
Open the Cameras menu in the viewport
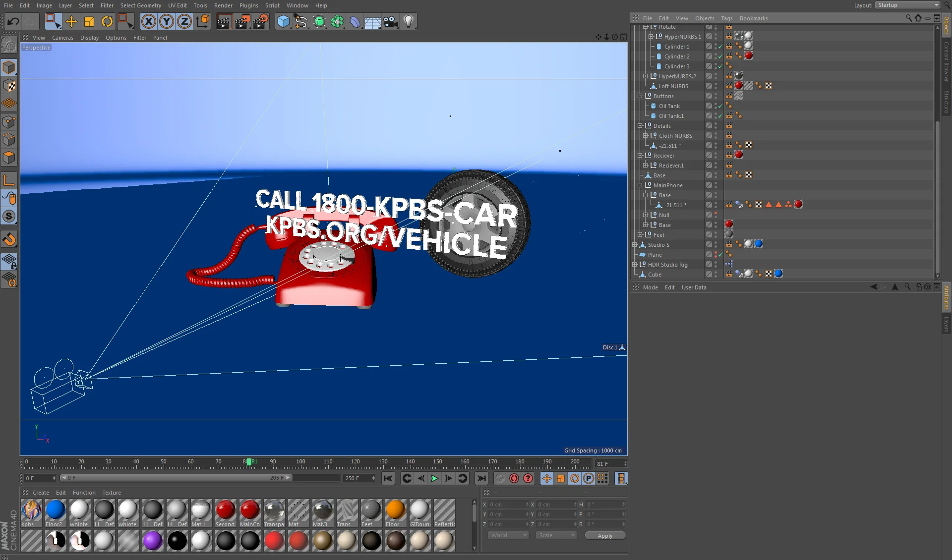(62, 38)
